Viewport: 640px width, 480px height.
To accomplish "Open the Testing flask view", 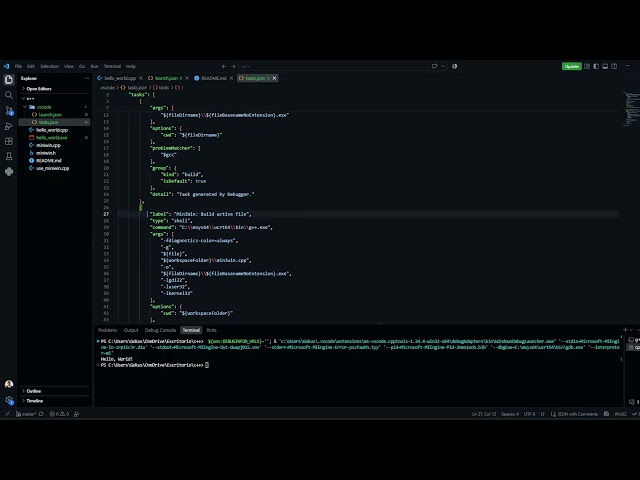I will coord(9,156).
